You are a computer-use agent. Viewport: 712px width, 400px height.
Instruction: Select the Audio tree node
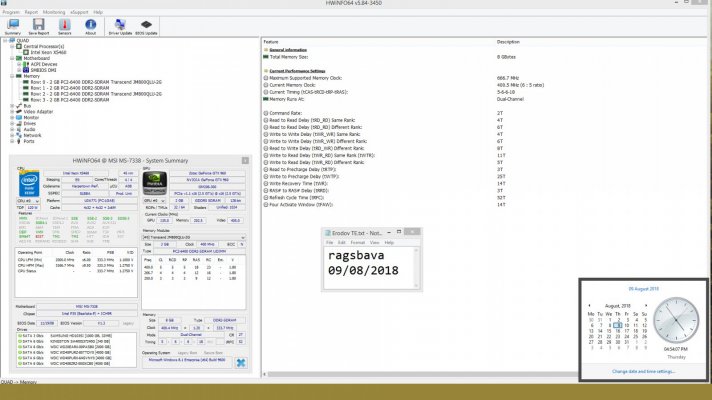(x=29, y=129)
